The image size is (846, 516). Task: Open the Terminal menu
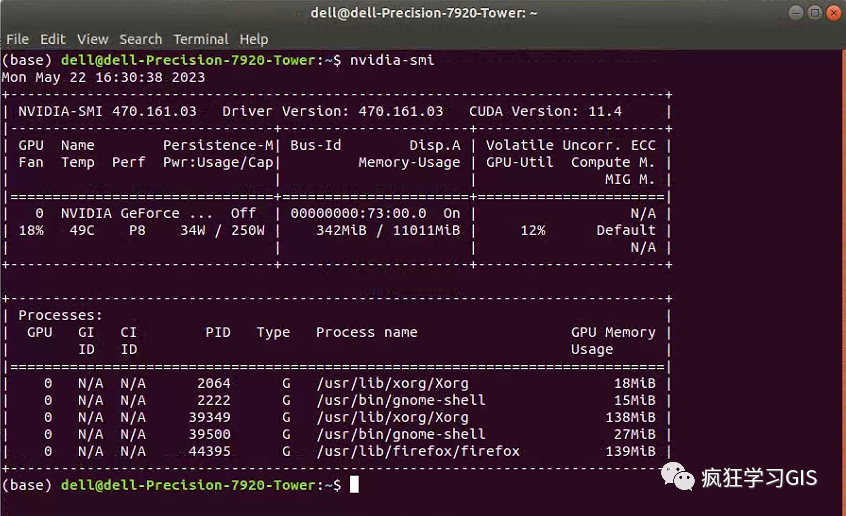(x=201, y=39)
